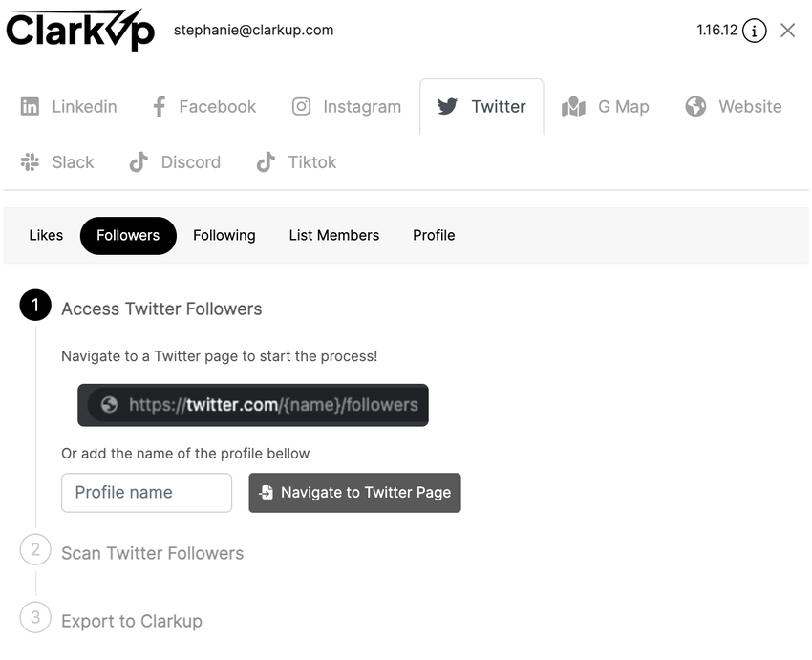Click the Slack logo icon

(31, 162)
